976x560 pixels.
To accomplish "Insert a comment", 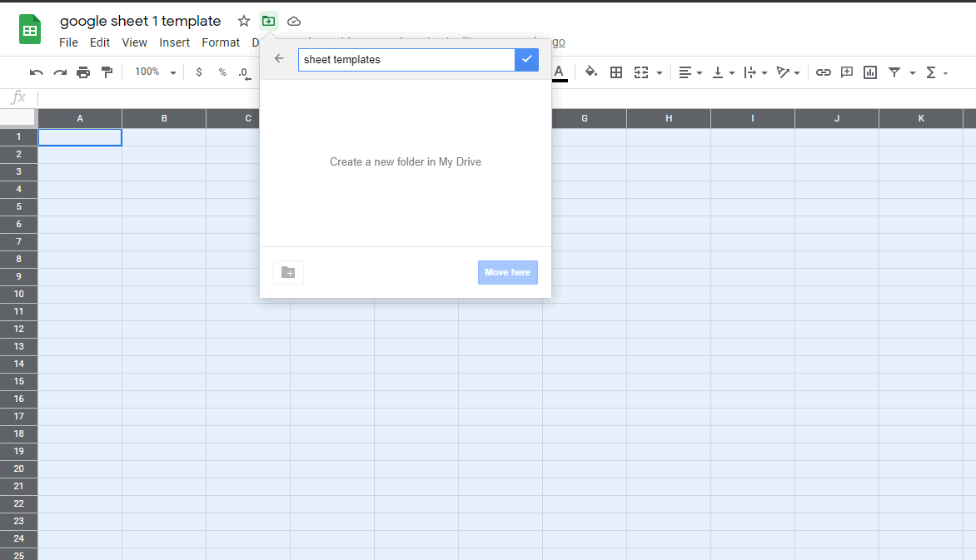I will pos(847,72).
